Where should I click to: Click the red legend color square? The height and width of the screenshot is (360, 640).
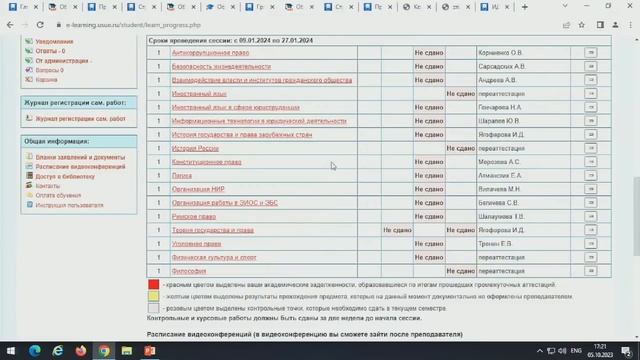pyautogui.click(x=153, y=284)
